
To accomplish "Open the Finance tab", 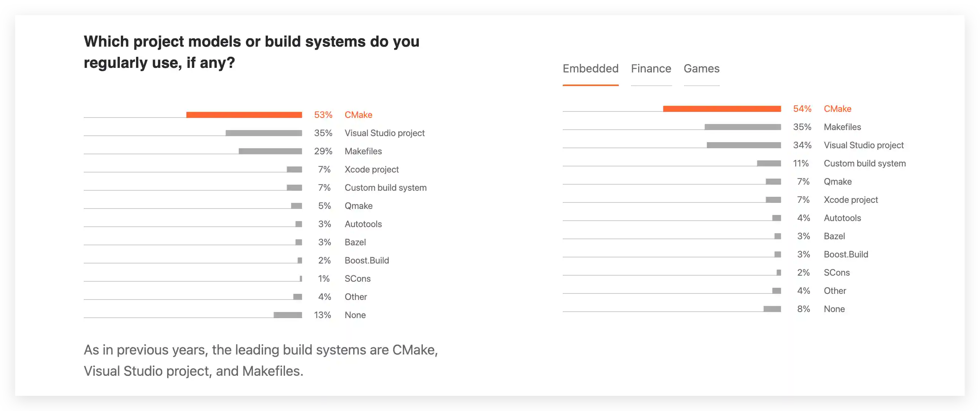I will pos(651,69).
